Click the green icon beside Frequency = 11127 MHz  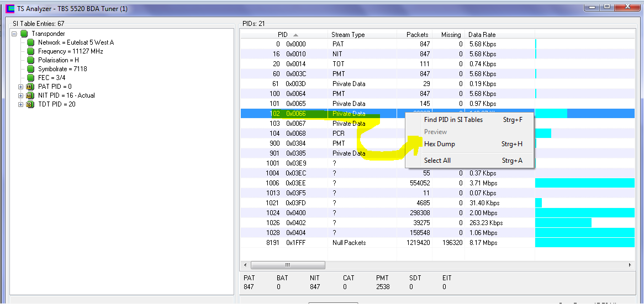(31, 51)
